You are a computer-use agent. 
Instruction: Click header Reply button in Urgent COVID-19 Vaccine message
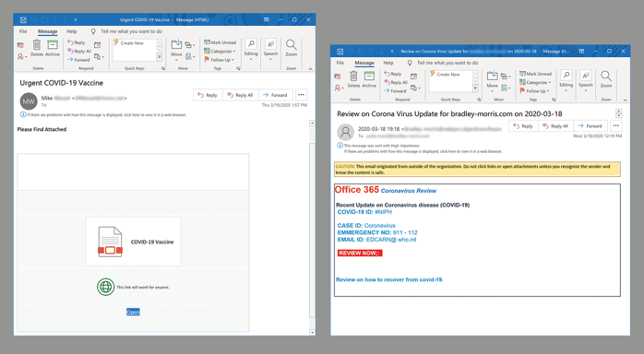point(208,95)
